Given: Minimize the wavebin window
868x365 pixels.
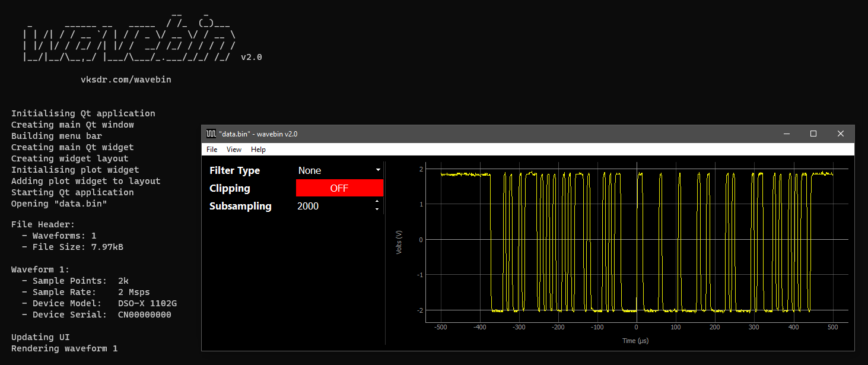Looking at the screenshot, I should click(x=786, y=134).
